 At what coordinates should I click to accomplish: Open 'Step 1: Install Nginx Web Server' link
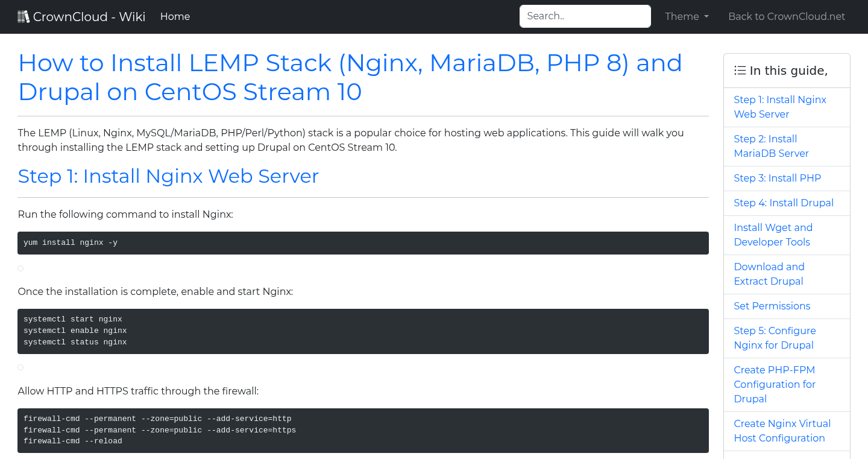click(x=780, y=107)
